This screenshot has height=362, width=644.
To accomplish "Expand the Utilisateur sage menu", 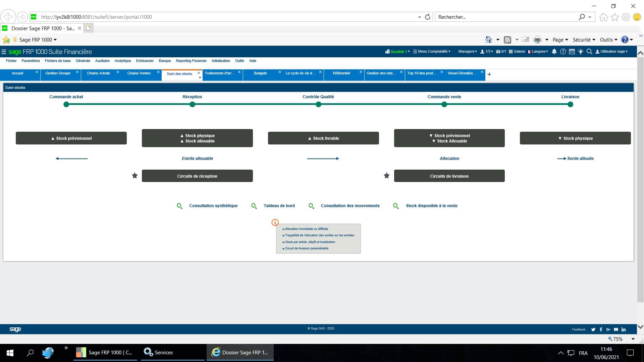I will pyautogui.click(x=611, y=52).
